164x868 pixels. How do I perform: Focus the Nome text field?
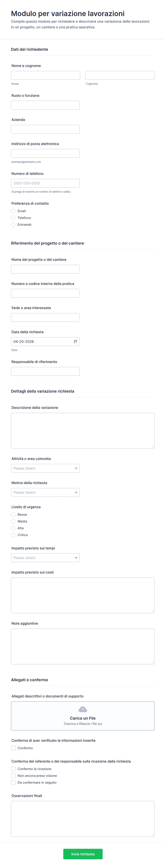click(45, 75)
